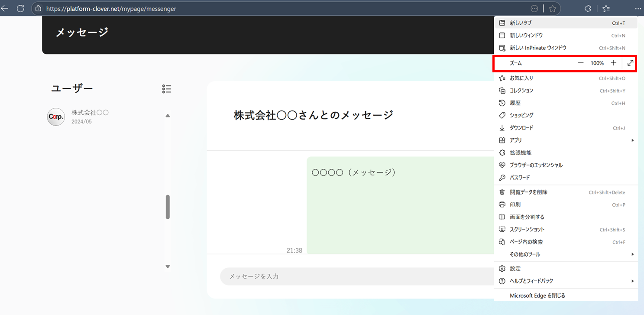Choose スクリーンショット from the menu
This screenshot has height=315, width=644.
[x=566, y=230]
